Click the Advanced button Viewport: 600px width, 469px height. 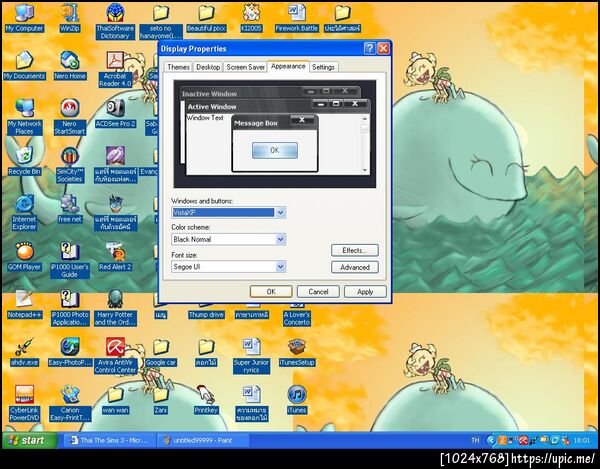(355, 267)
